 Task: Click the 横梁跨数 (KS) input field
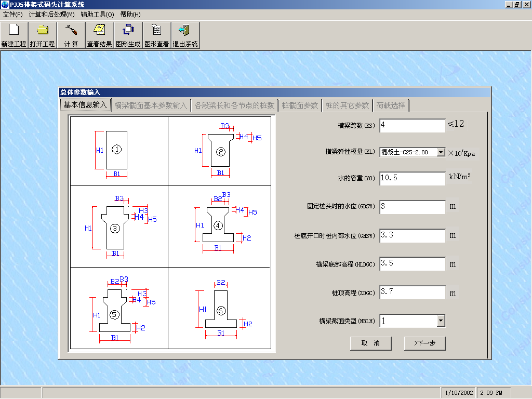click(412, 125)
